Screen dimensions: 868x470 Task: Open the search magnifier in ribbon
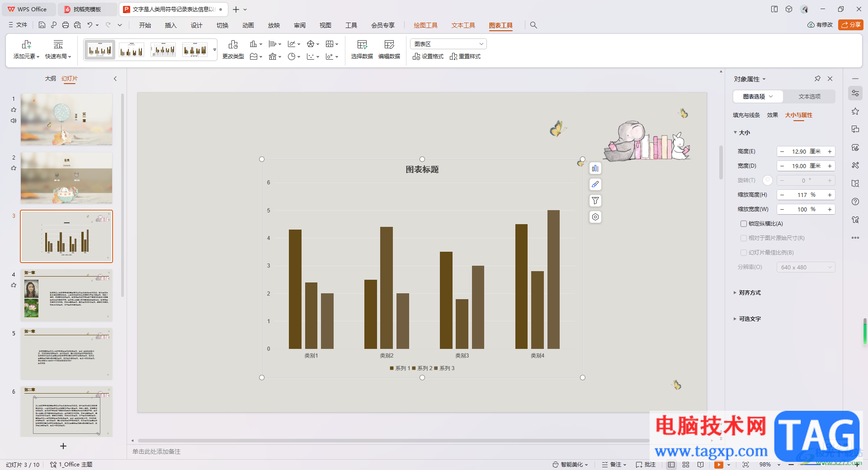[533, 25]
